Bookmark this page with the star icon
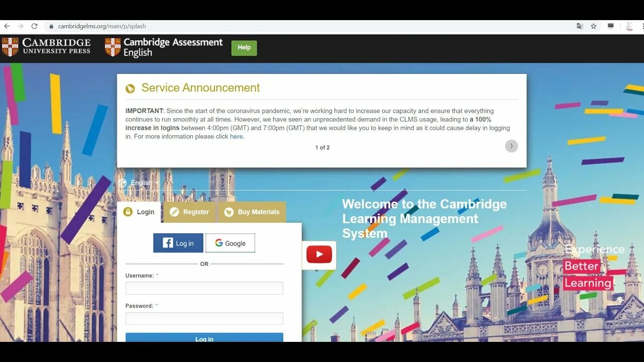Image resolution: width=644 pixels, height=362 pixels. [x=594, y=26]
